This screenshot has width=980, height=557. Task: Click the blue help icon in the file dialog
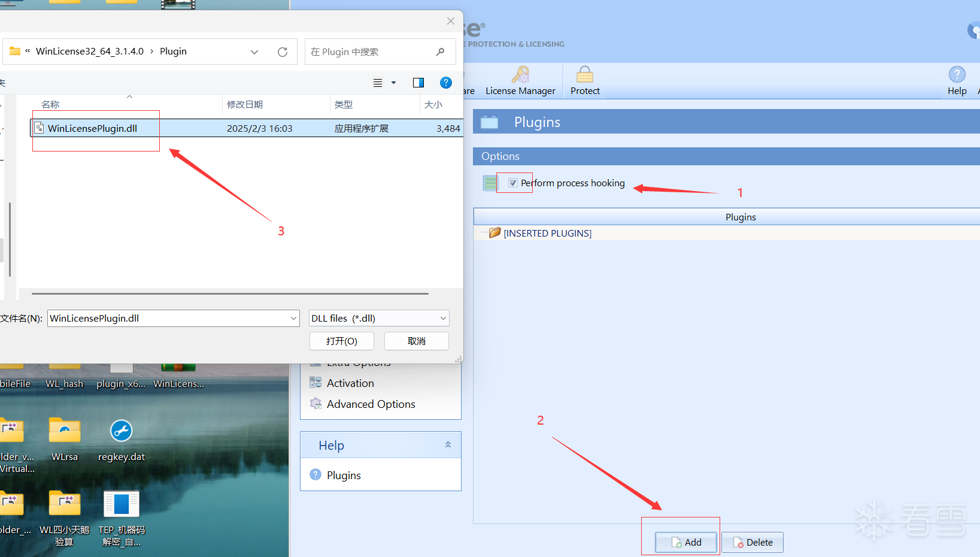(446, 83)
